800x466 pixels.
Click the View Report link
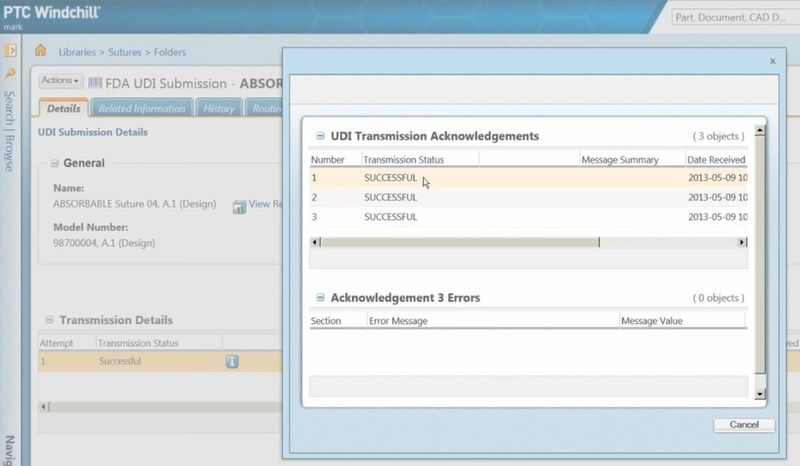click(265, 204)
